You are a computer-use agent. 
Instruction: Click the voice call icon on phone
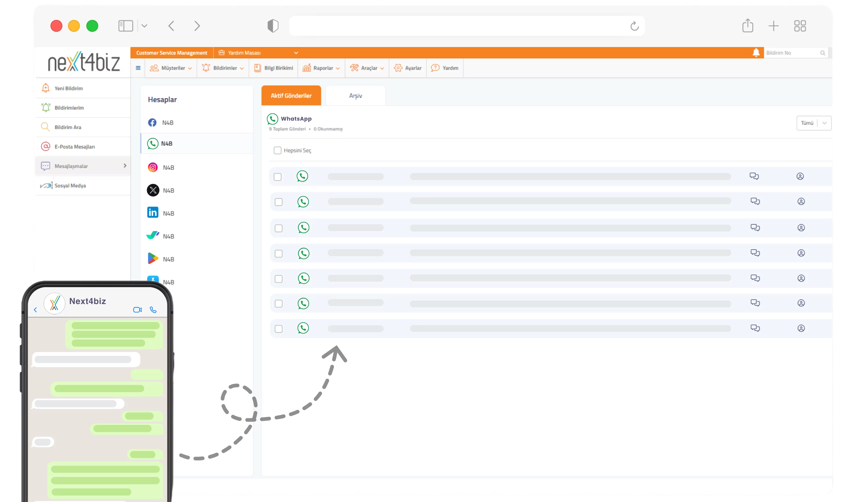153,310
